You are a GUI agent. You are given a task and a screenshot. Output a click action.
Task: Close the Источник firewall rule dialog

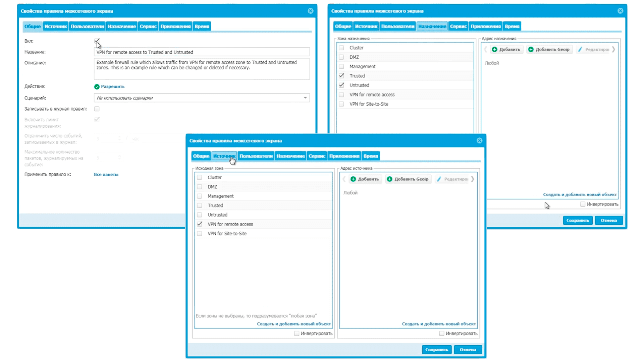(x=479, y=141)
